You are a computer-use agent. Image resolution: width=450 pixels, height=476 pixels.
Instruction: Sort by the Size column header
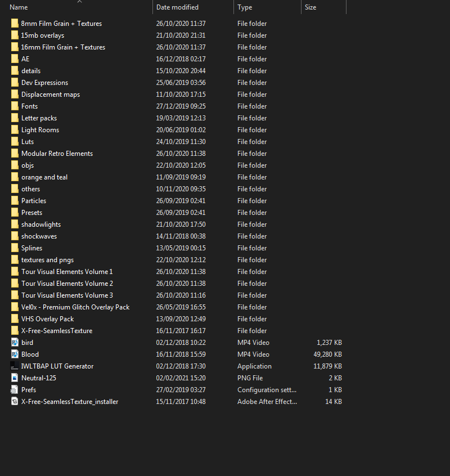[310, 7]
